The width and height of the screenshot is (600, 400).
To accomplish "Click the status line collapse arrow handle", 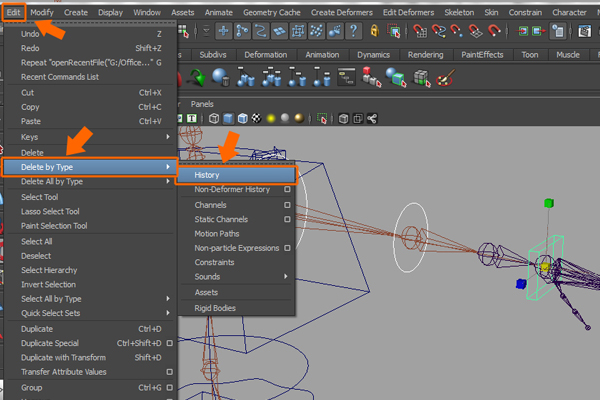I will [x=206, y=31].
